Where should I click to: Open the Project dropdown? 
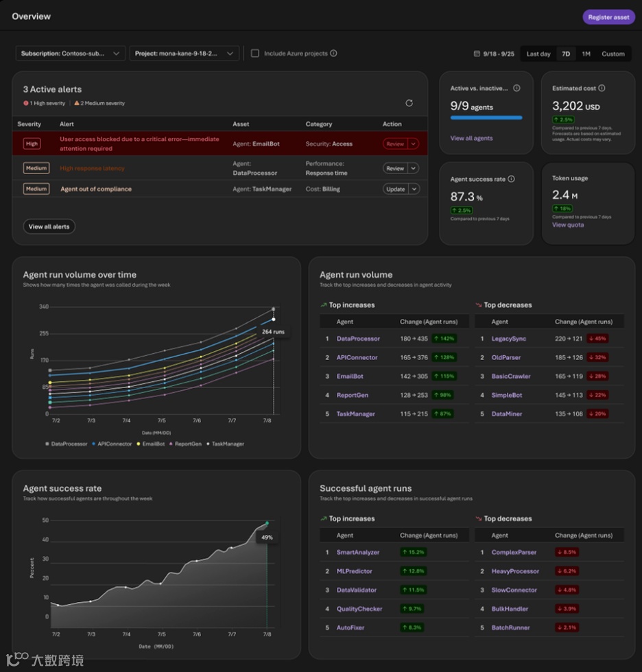pos(185,53)
